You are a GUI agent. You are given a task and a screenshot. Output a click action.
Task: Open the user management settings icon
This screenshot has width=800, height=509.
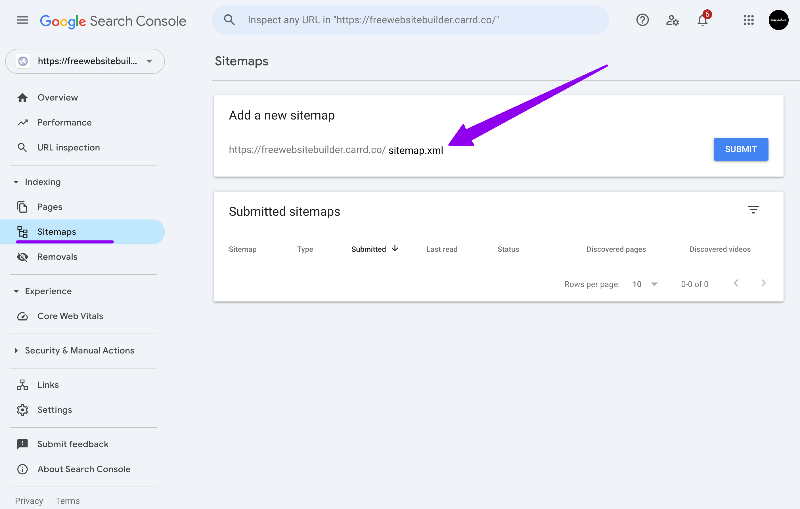(x=672, y=20)
